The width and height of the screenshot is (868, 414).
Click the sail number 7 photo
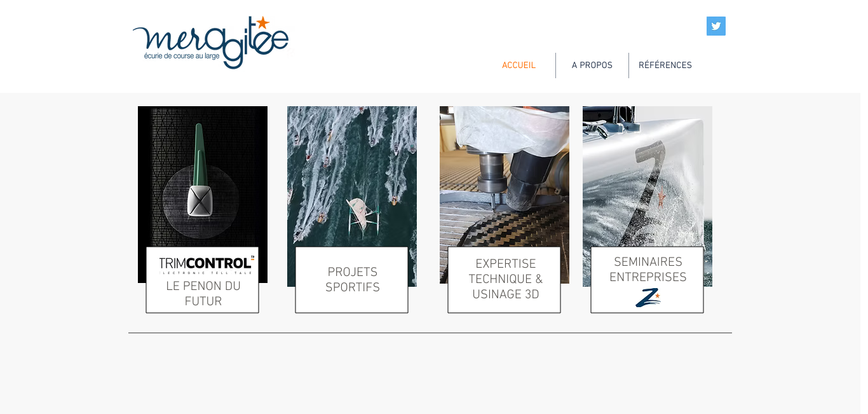(x=648, y=177)
